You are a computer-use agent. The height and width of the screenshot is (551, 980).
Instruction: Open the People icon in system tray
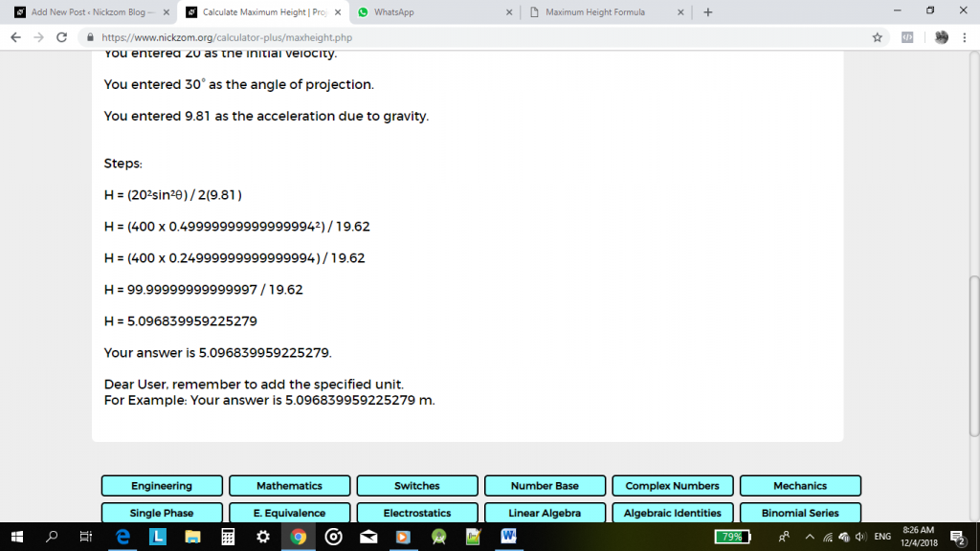tap(784, 537)
